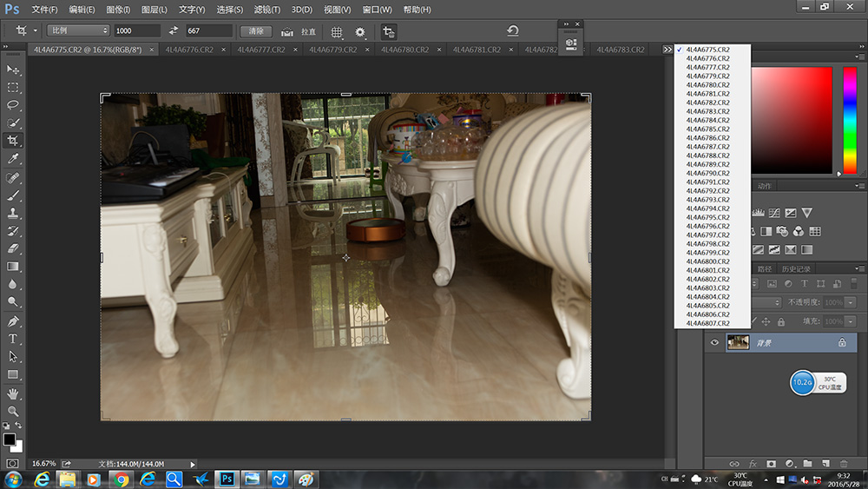This screenshot has width=868, height=489.
Task: Create new layer from Layers panel footer
Action: coord(825,464)
